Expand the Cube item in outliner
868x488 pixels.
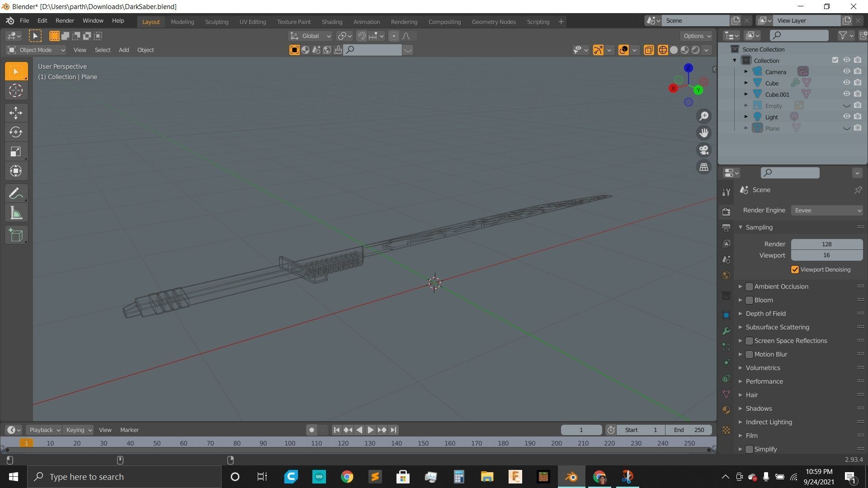click(746, 83)
